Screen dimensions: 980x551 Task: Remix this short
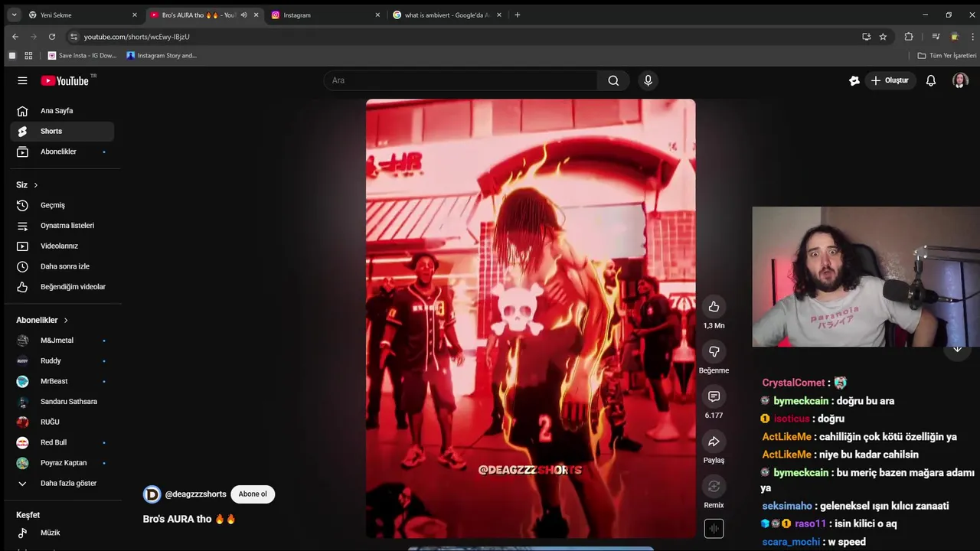coord(714,486)
